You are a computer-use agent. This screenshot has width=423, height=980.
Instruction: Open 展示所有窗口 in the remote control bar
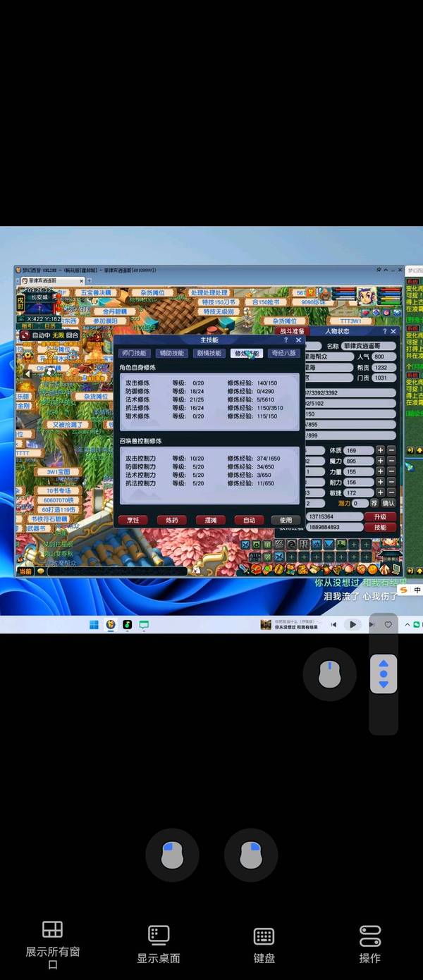pyautogui.click(x=52, y=944)
